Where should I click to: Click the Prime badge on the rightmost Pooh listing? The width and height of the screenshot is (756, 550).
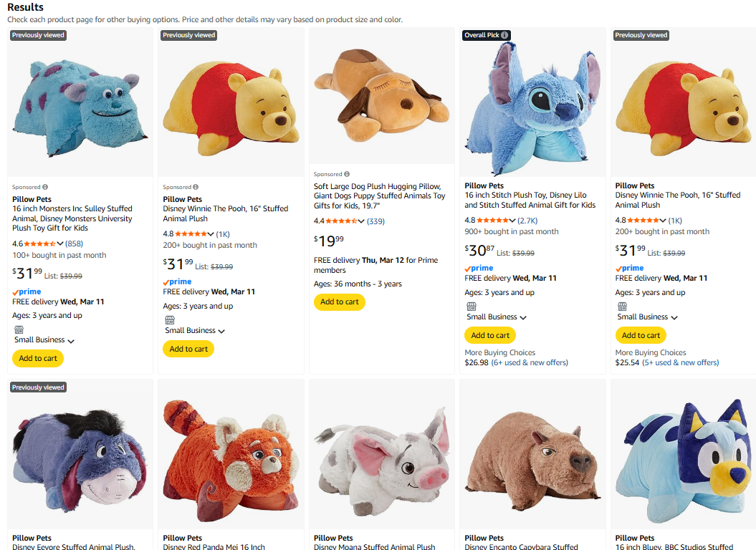(628, 268)
